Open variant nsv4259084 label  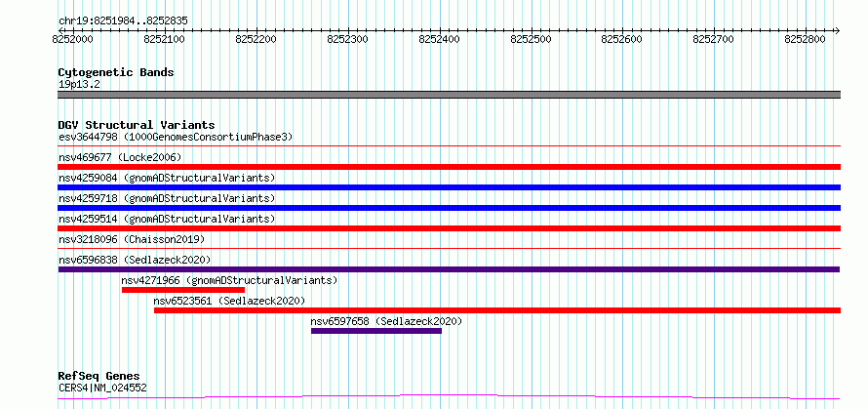point(167,178)
